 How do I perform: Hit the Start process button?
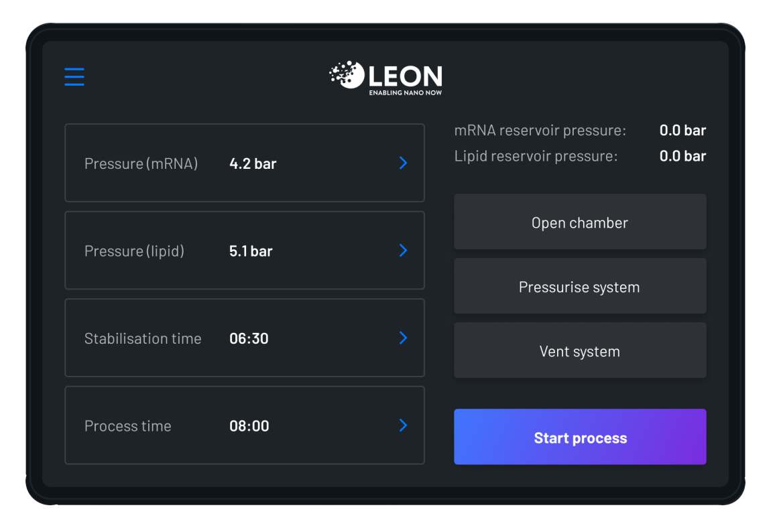click(579, 438)
